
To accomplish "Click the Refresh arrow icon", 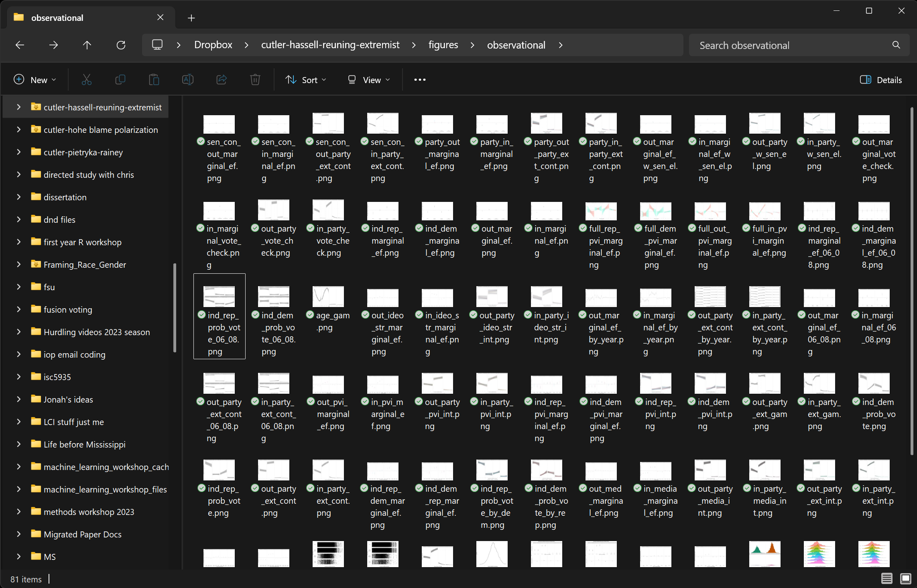I will pos(121,45).
